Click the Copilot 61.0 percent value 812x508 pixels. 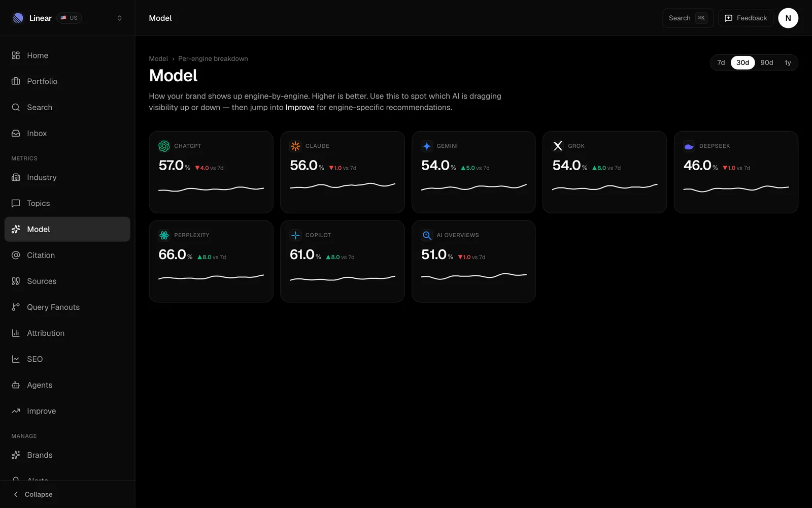point(306,255)
